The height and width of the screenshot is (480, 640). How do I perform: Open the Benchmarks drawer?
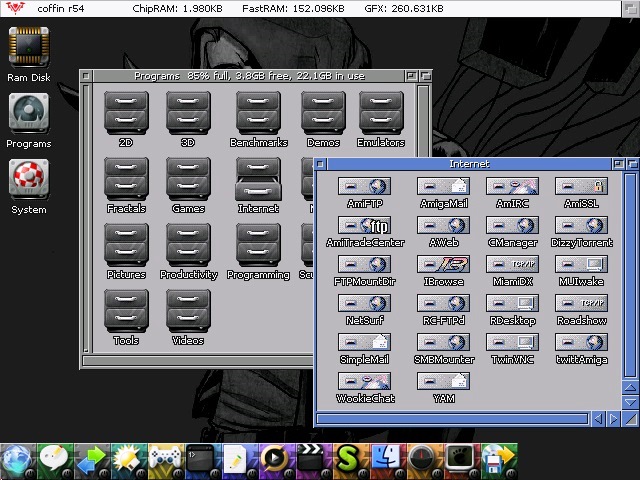[x=258, y=113]
